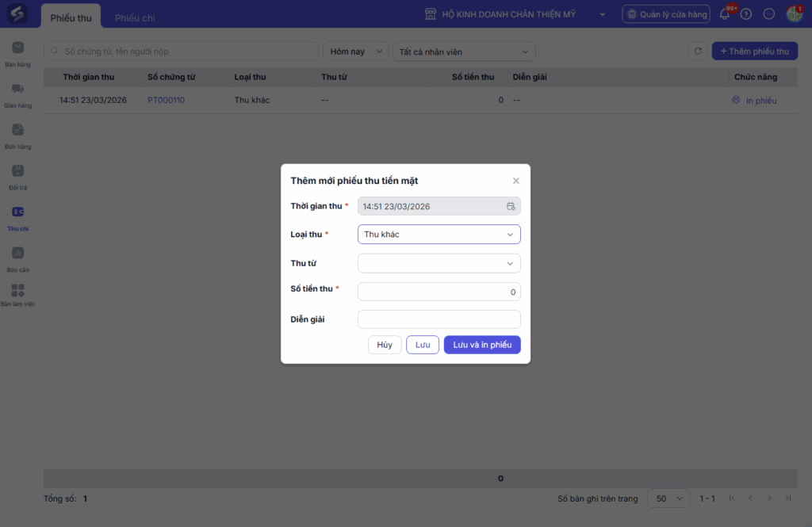Click the Số chứng từ column header

tap(171, 77)
